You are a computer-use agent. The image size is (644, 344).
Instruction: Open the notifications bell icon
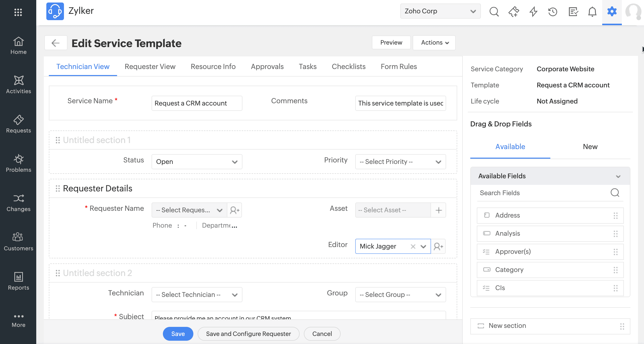592,12
